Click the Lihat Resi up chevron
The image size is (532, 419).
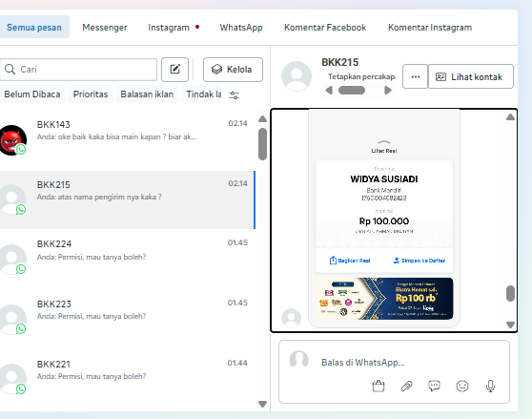383,142
